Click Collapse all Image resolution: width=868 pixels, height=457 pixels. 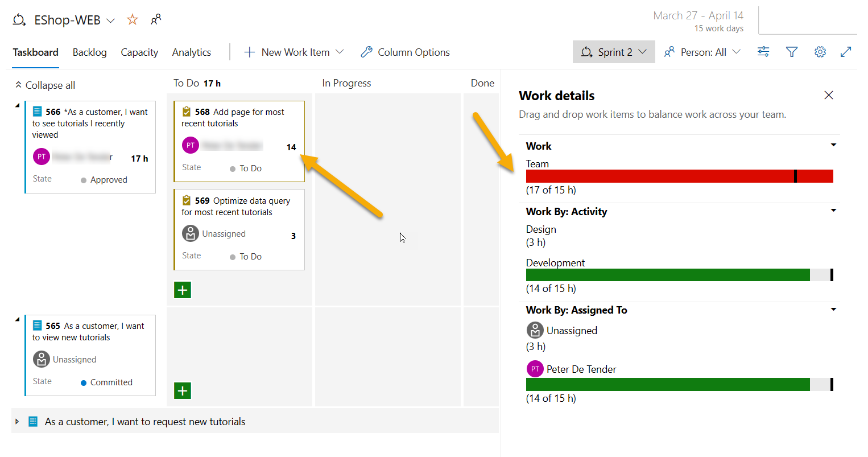point(45,85)
